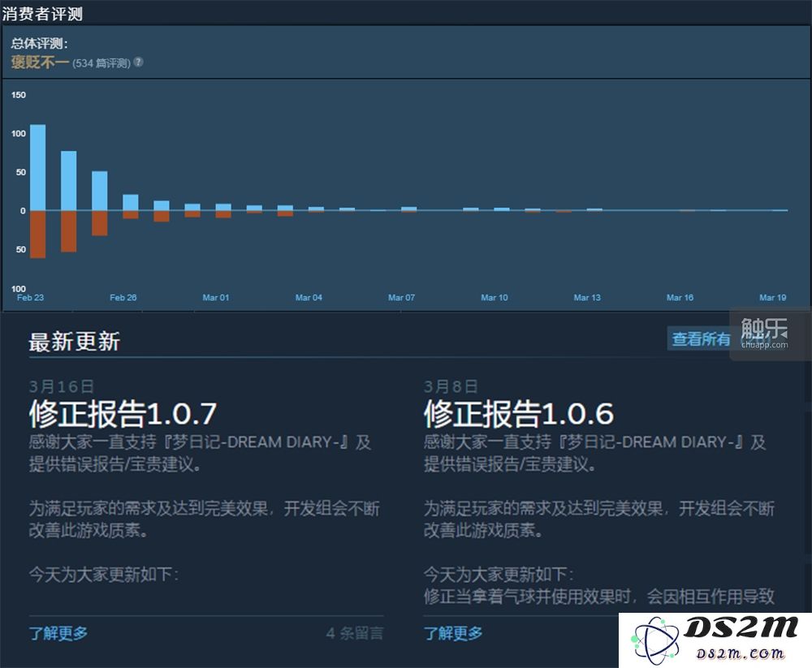Select the small blue bar at Mar 07
The height and width of the screenshot is (668, 812).
coord(409,209)
